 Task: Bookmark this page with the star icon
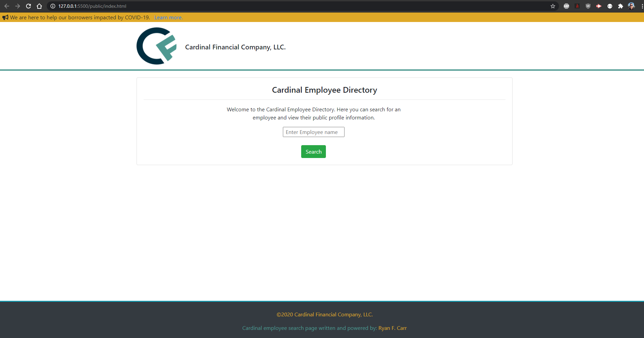(553, 6)
